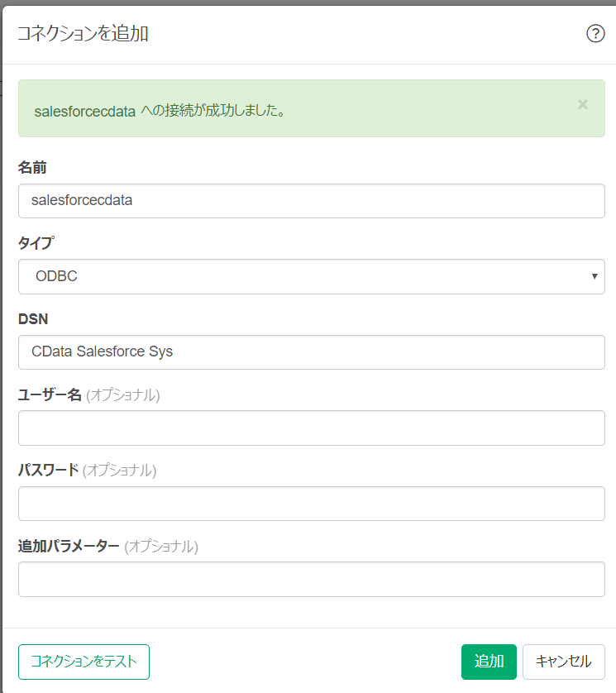Click the 名前 field label
Image resolution: width=616 pixels, height=693 pixels.
pyautogui.click(x=32, y=168)
